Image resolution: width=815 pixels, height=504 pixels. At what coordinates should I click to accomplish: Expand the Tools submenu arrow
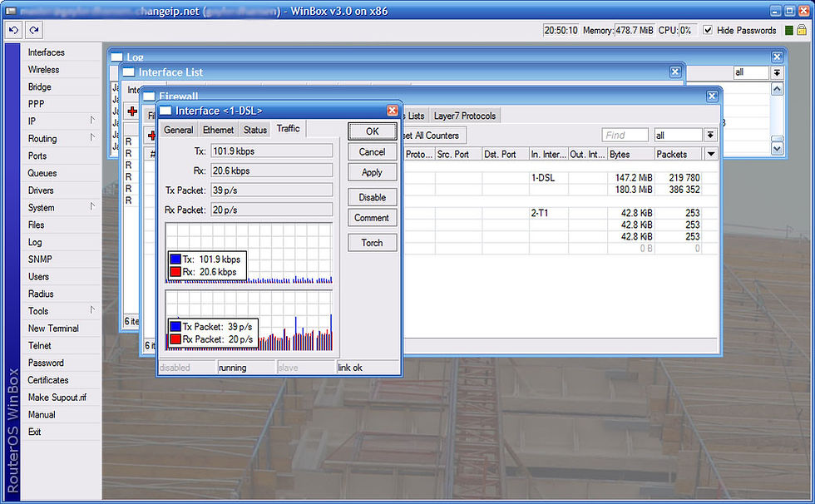[x=92, y=310]
